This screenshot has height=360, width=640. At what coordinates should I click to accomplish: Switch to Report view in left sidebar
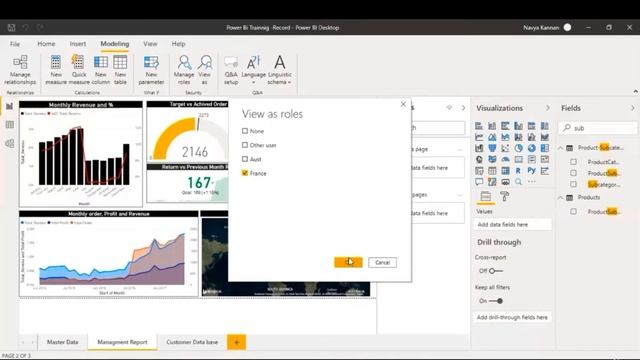point(9,106)
